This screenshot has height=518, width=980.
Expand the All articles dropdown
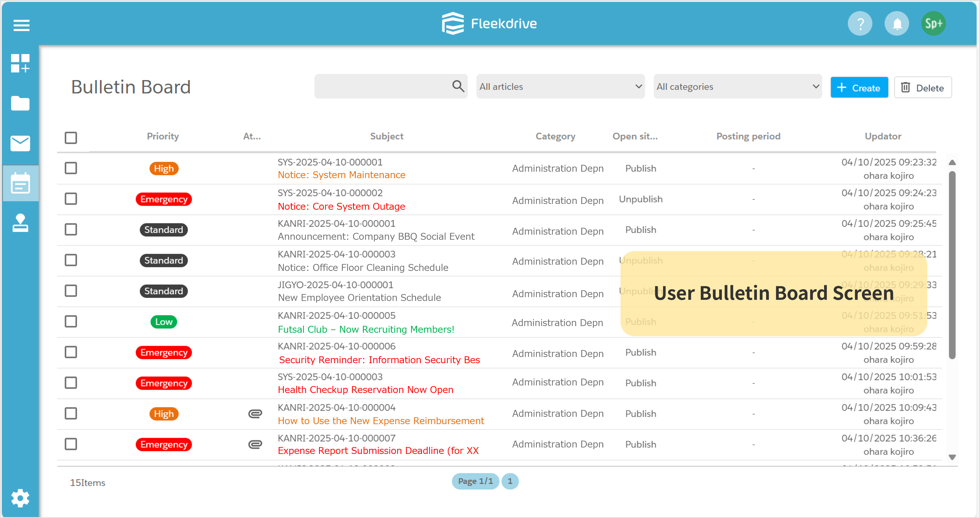pyautogui.click(x=560, y=86)
